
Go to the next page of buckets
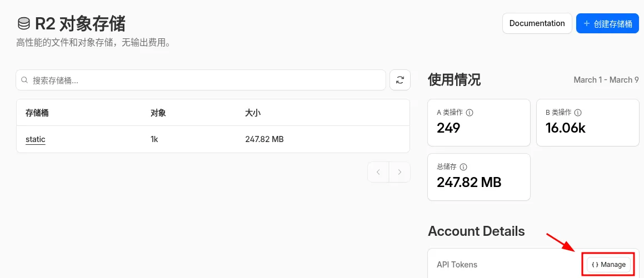400,172
